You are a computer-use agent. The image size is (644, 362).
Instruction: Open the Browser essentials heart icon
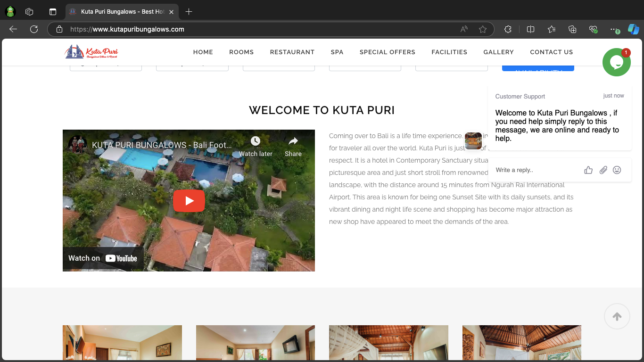pos(594,29)
